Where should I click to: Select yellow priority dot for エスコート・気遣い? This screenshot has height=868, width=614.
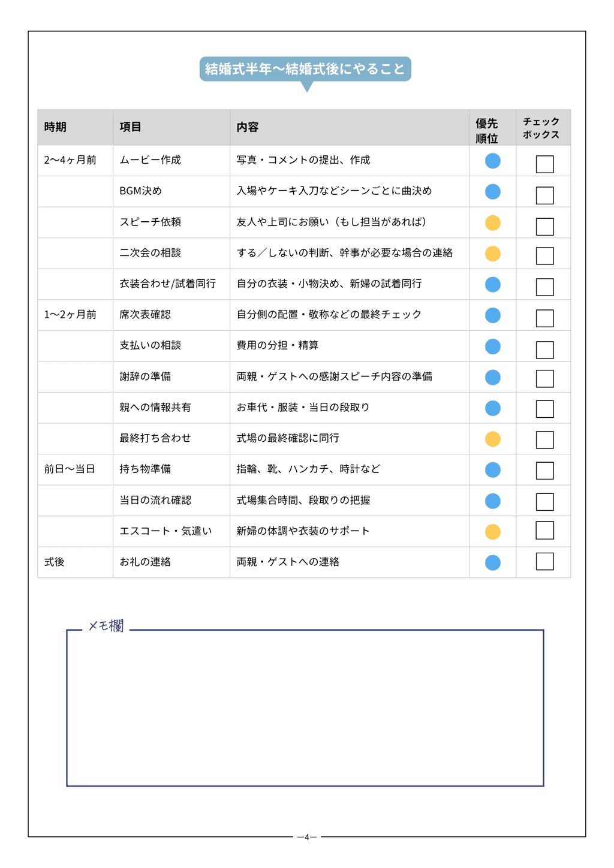pos(492,532)
